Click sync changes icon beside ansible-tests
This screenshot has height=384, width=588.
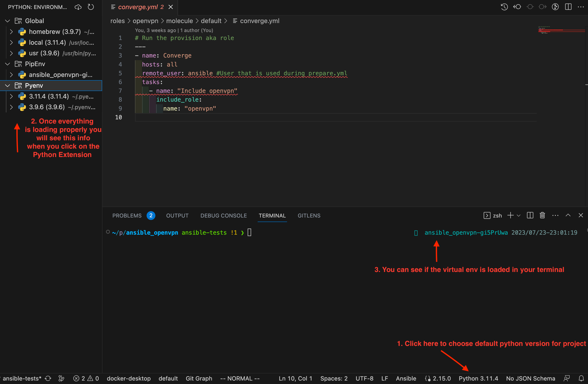(48, 378)
